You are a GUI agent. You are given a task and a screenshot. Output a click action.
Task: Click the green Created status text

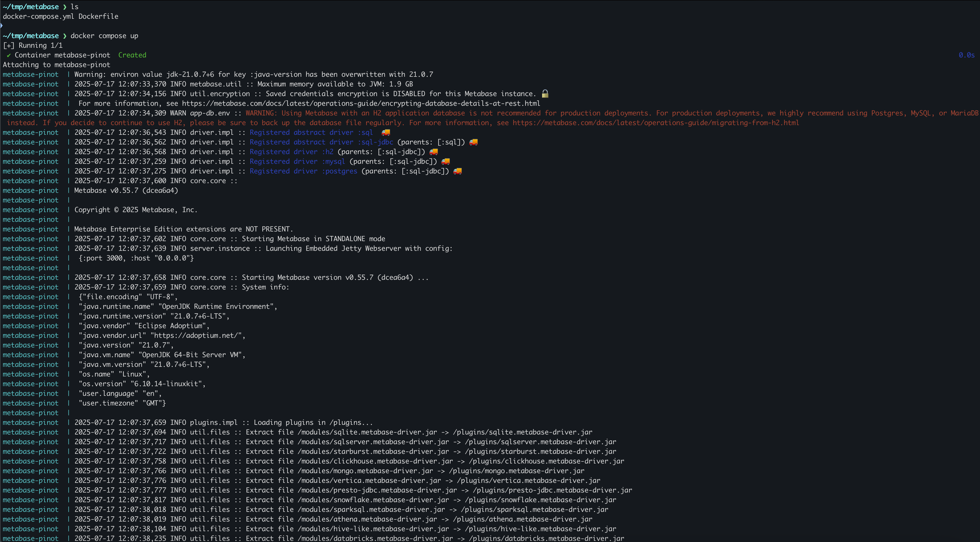pyautogui.click(x=132, y=55)
